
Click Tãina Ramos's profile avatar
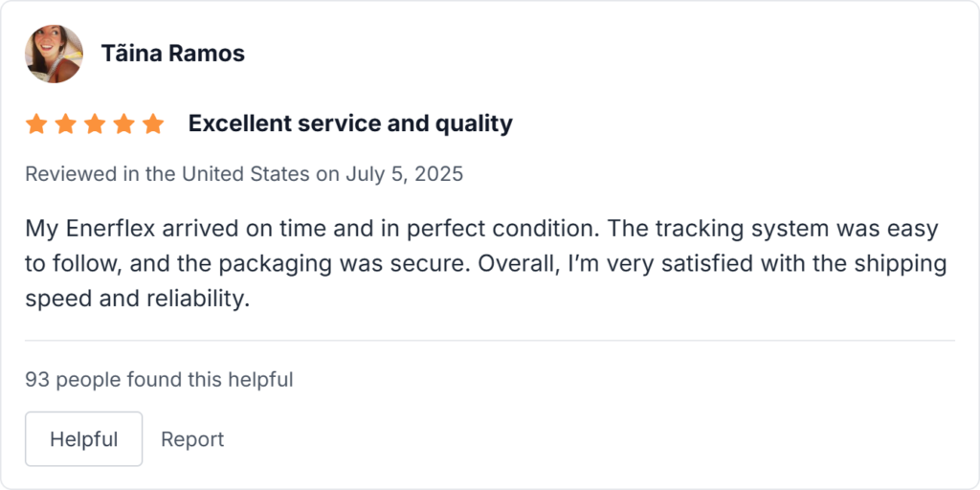[54, 54]
